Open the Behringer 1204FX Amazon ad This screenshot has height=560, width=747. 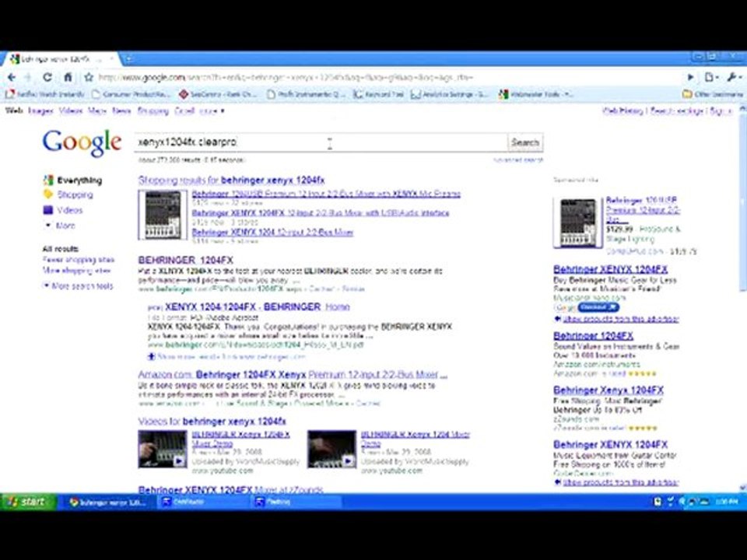(x=594, y=336)
